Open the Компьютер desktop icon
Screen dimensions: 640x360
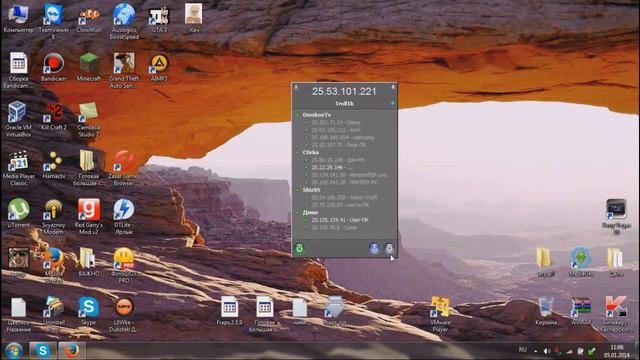click(x=18, y=19)
